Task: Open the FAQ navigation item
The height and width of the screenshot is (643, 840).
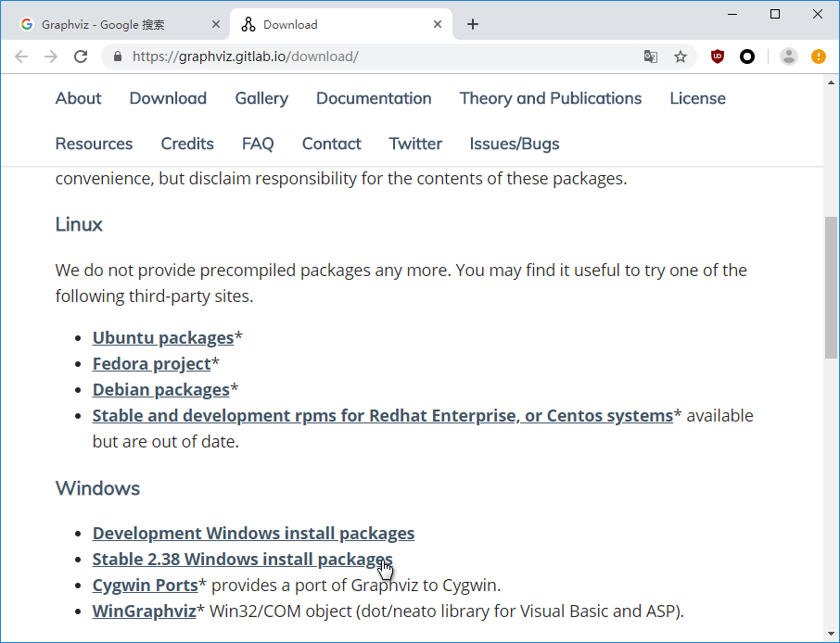Action: 258,144
